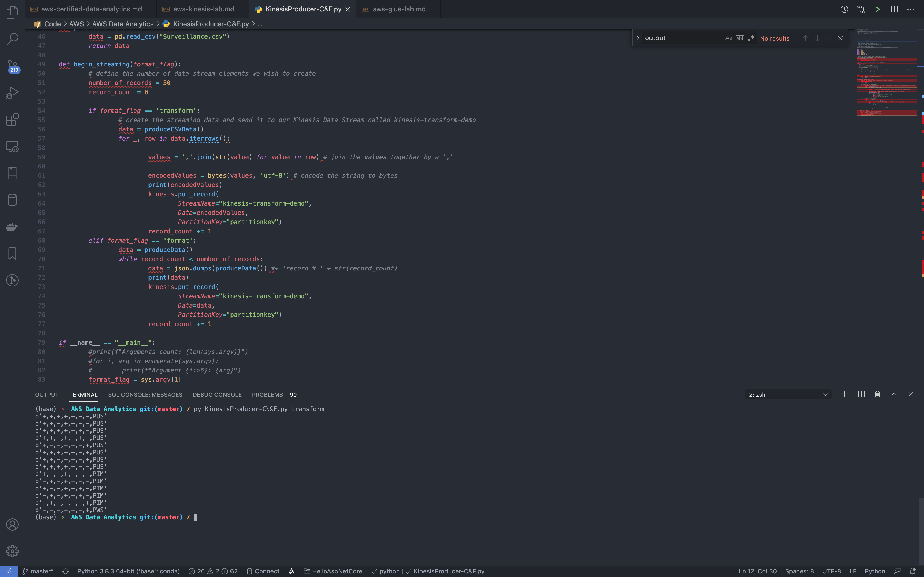Run the Python file with play button
Image resolution: width=924 pixels, height=577 pixels.
click(x=877, y=9)
